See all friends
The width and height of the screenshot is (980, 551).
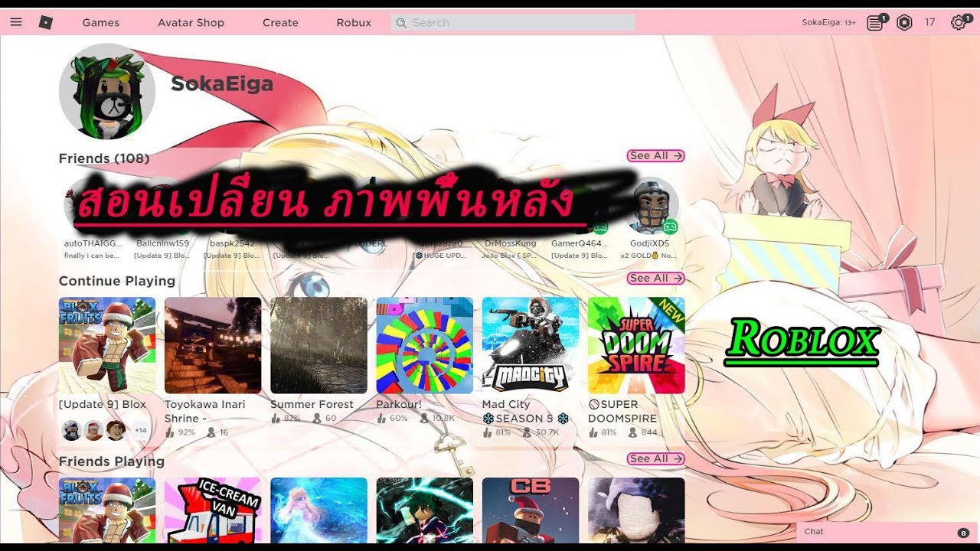pos(655,155)
